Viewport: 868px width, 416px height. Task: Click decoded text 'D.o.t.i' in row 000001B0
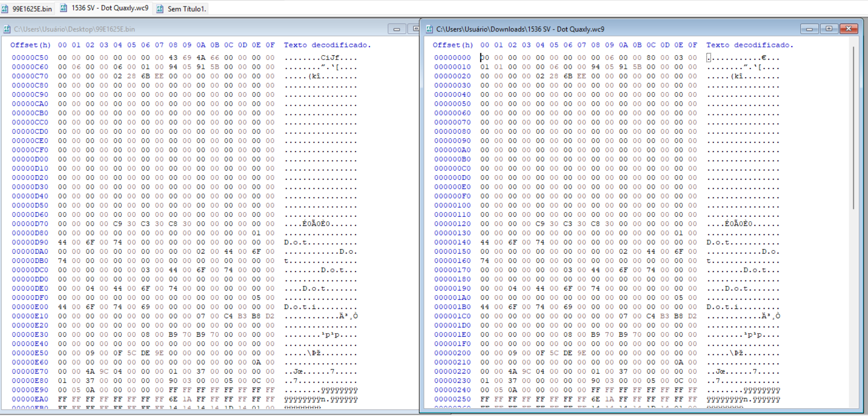pos(723,307)
